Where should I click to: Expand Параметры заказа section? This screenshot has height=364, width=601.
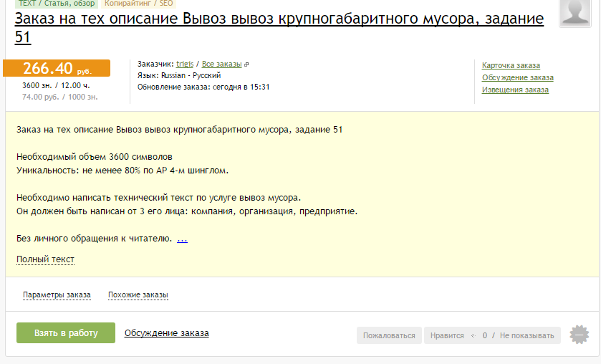pos(57,295)
